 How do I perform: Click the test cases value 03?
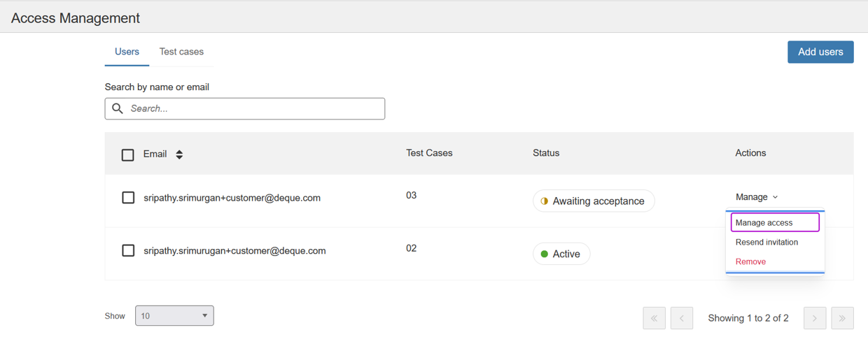412,195
